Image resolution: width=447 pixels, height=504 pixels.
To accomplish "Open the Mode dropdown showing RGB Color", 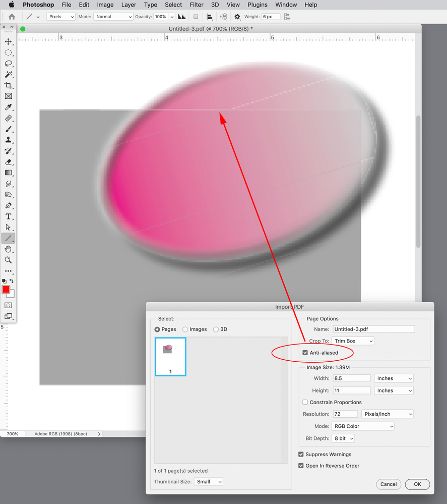I will pos(363,426).
